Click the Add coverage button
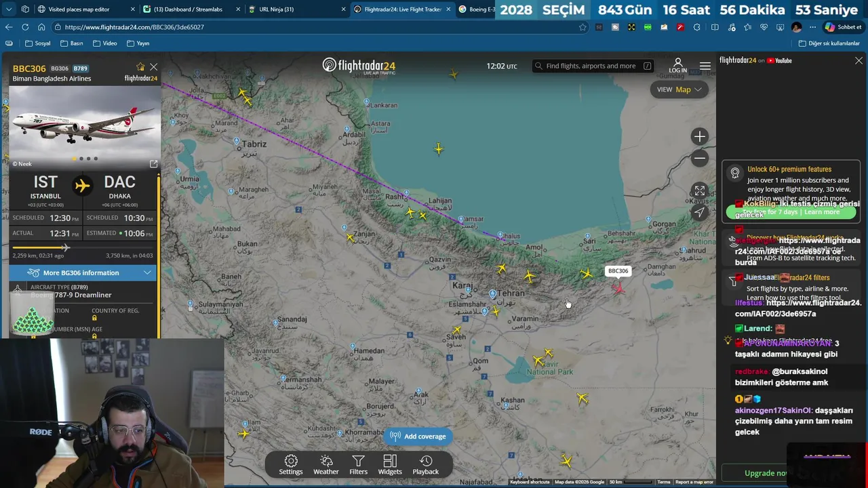 418,436
